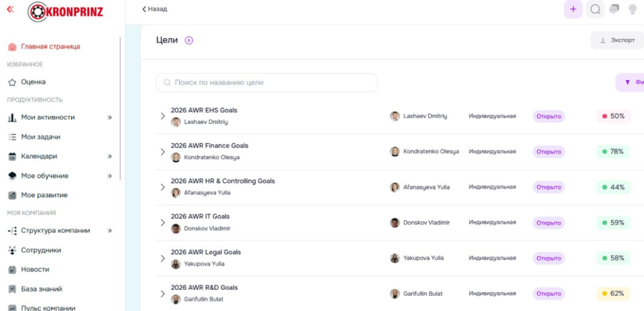Screen dimensions: 644x311
Task: Click the 44% progress indicator
Action: [x=613, y=187]
